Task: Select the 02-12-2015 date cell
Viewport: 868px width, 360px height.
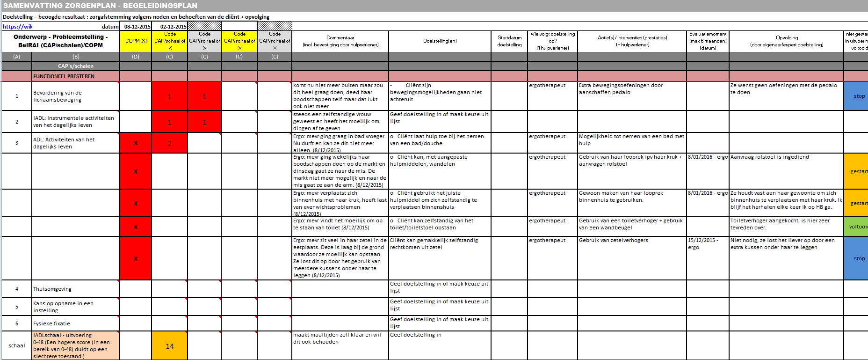Action: [170, 27]
